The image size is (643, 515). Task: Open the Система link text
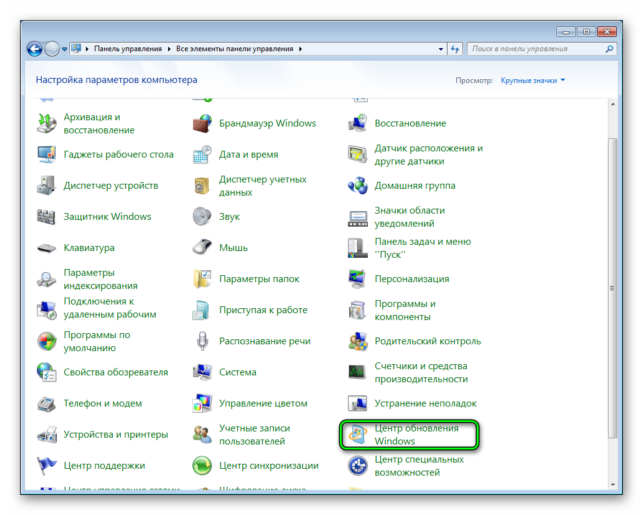(237, 372)
